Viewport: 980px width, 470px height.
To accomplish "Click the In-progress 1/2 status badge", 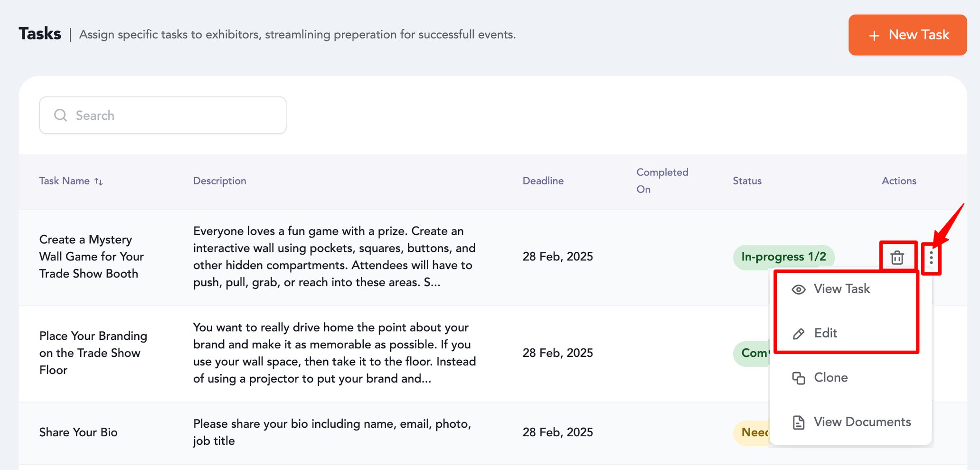I will tap(784, 257).
